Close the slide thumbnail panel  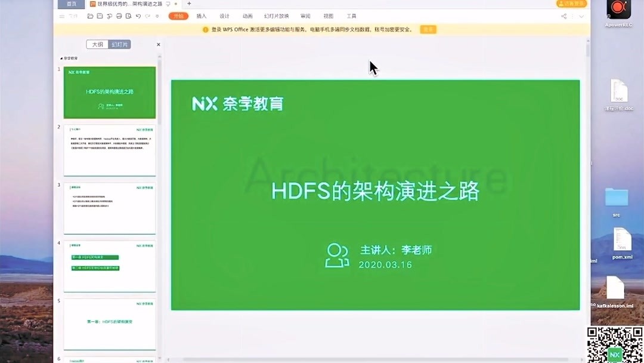point(158,44)
